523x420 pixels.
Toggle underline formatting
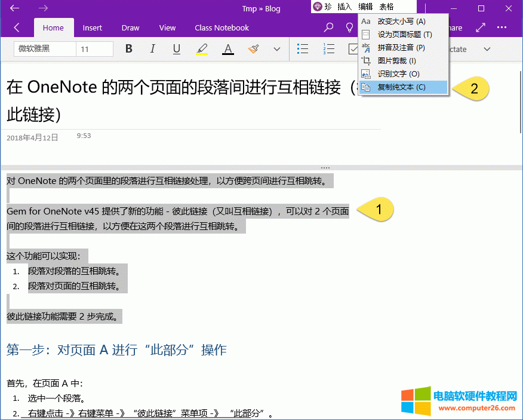tap(177, 49)
